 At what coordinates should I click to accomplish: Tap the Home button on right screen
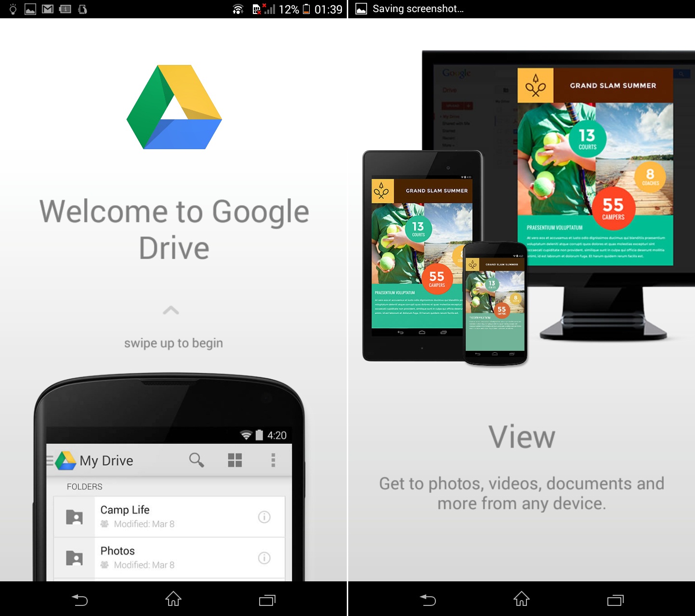pyautogui.click(x=522, y=599)
